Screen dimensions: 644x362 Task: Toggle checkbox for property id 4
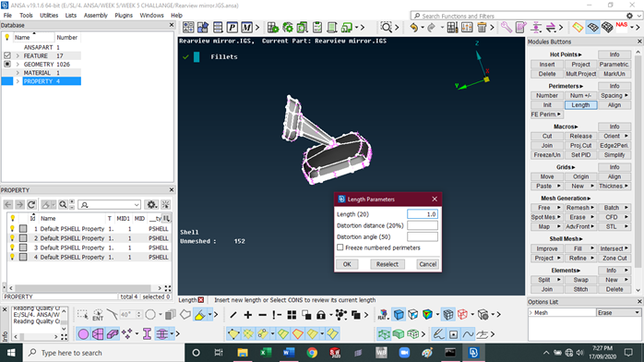click(x=23, y=257)
